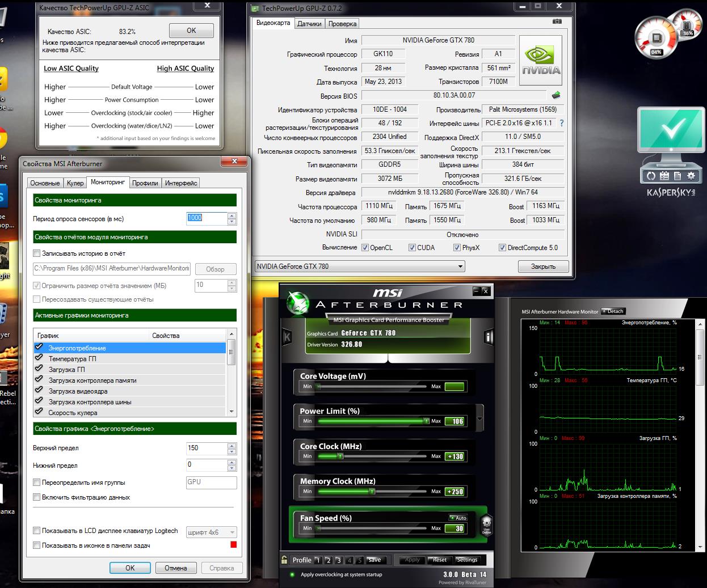Click Отмена in Afterburner properties
This screenshot has height=588, width=707.
pos(175,568)
